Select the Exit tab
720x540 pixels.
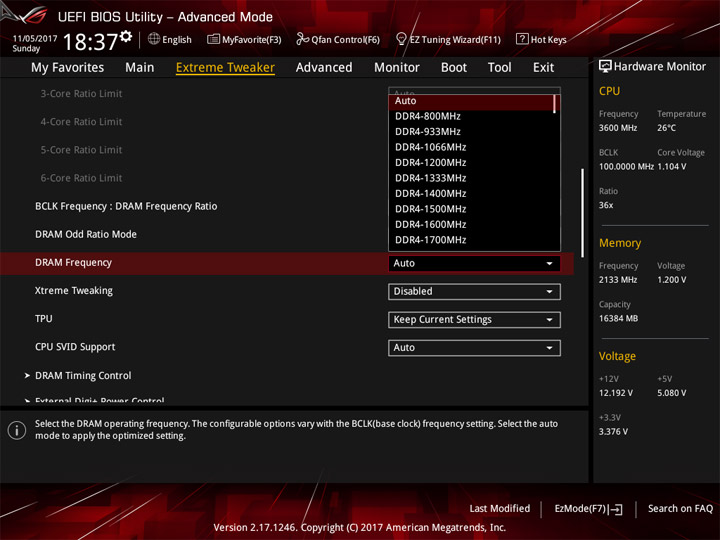coord(543,68)
